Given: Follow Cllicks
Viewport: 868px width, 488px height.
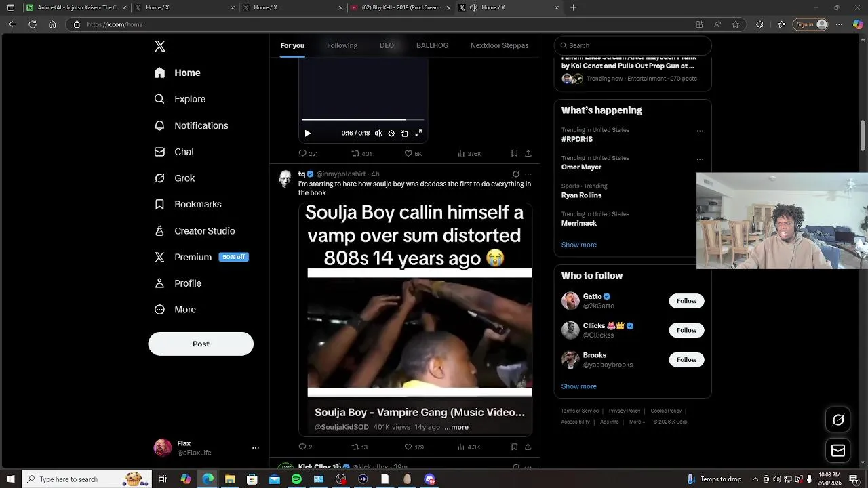Looking at the screenshot, I should click(x=686, y=330).
